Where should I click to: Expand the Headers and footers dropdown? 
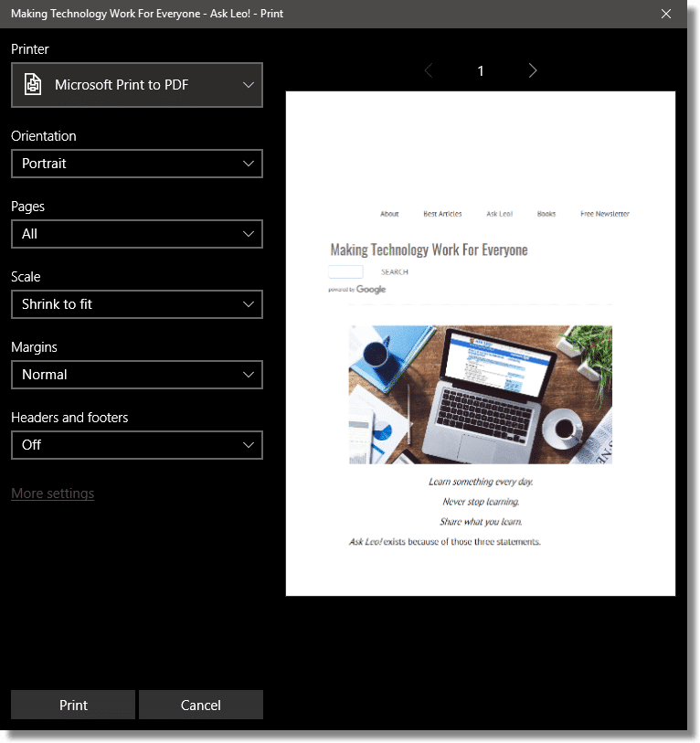click(x=137, y=445)
